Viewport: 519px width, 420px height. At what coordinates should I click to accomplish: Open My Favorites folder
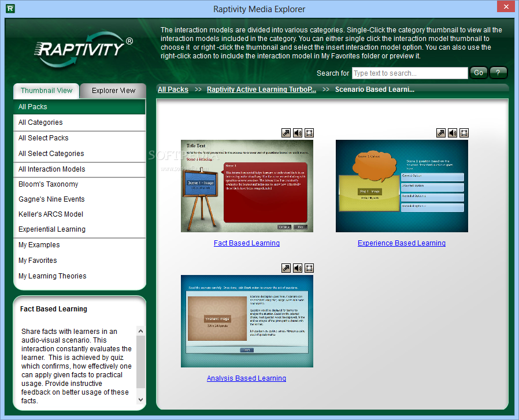point(79,260)
